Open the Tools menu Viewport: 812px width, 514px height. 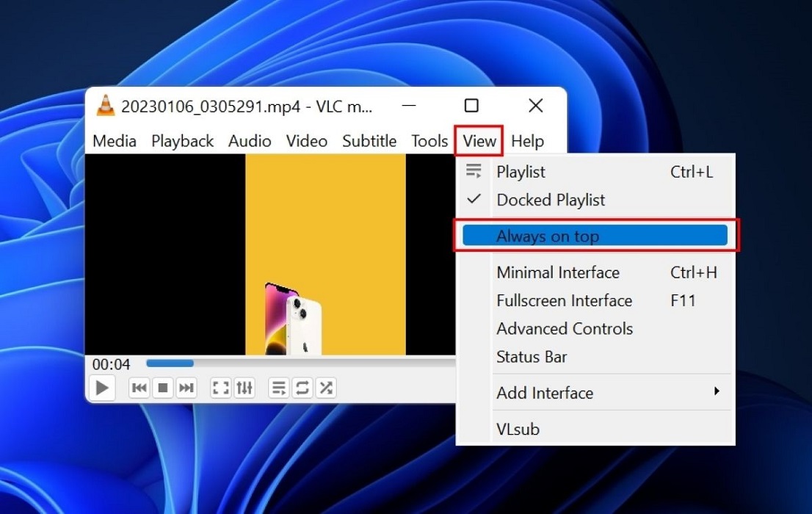pos(429,141)
